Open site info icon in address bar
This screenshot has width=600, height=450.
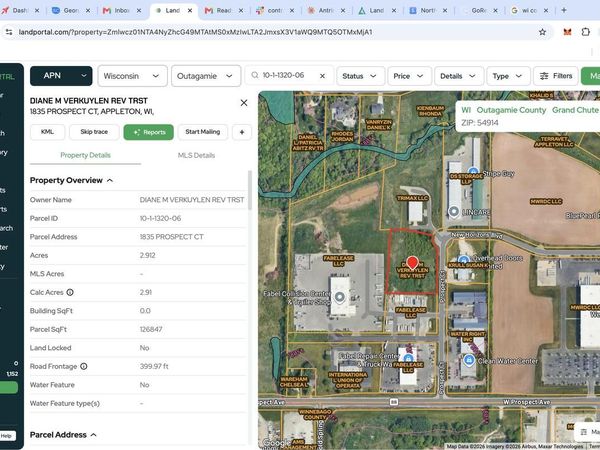[9, 32]
